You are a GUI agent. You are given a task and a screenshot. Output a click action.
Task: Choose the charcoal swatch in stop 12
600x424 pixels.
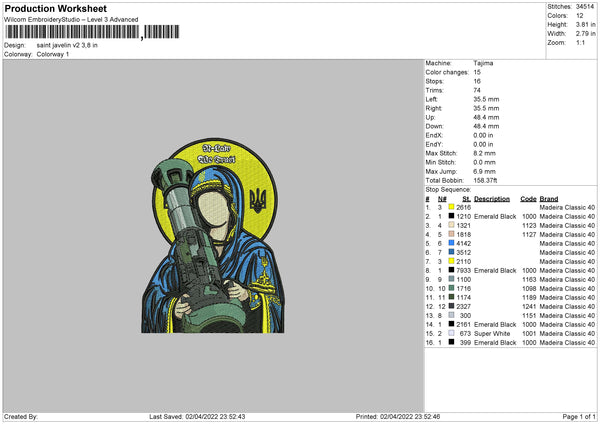tap(451, 306)
